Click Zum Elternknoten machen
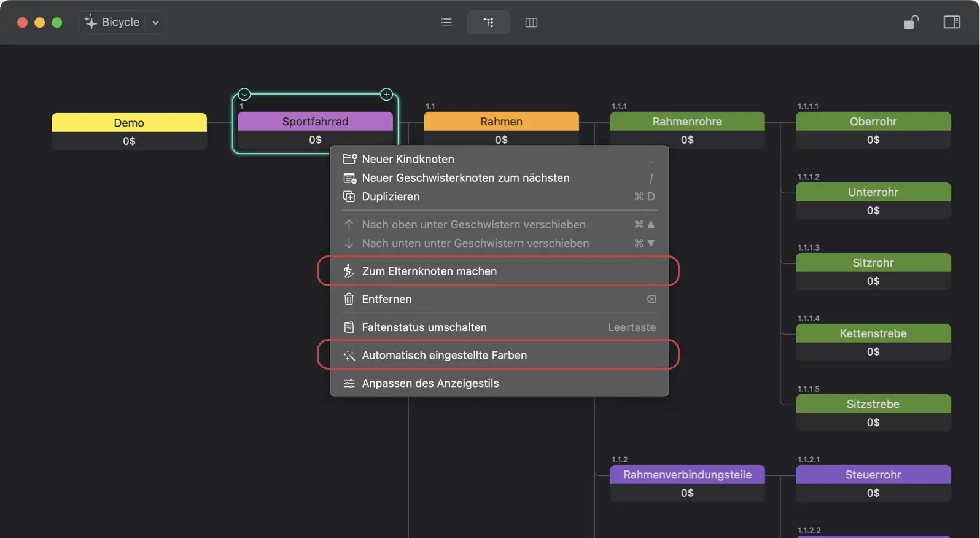Screen dimensions: 980x538 coord(429,271)
